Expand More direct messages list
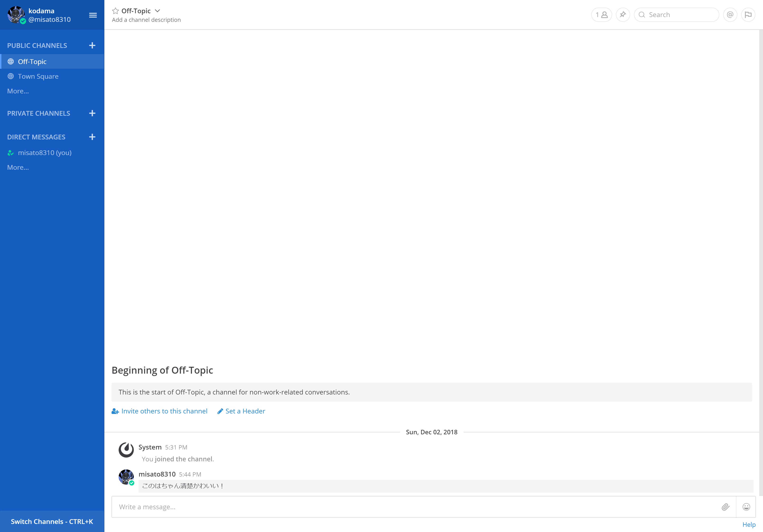 tap(18, 167)
